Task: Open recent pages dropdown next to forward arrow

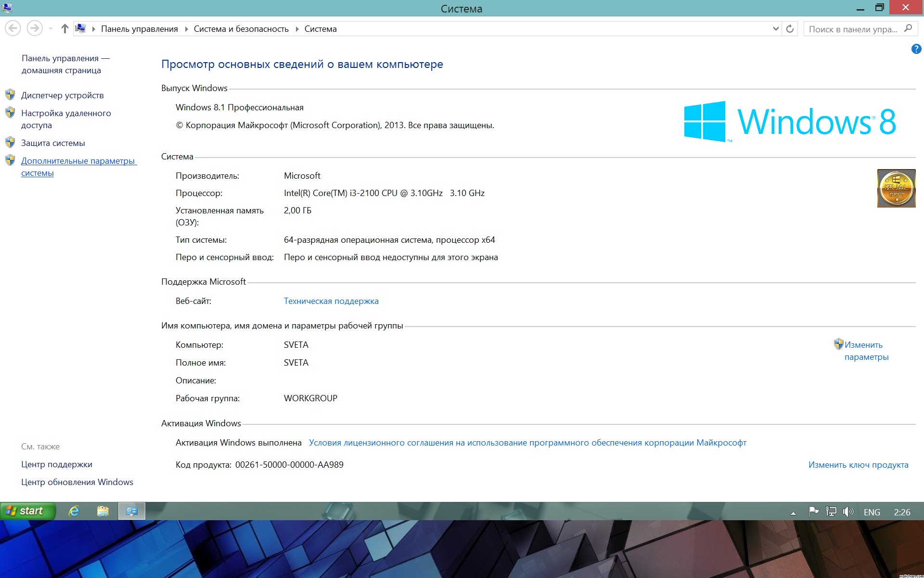Action: tap(51, 29)
